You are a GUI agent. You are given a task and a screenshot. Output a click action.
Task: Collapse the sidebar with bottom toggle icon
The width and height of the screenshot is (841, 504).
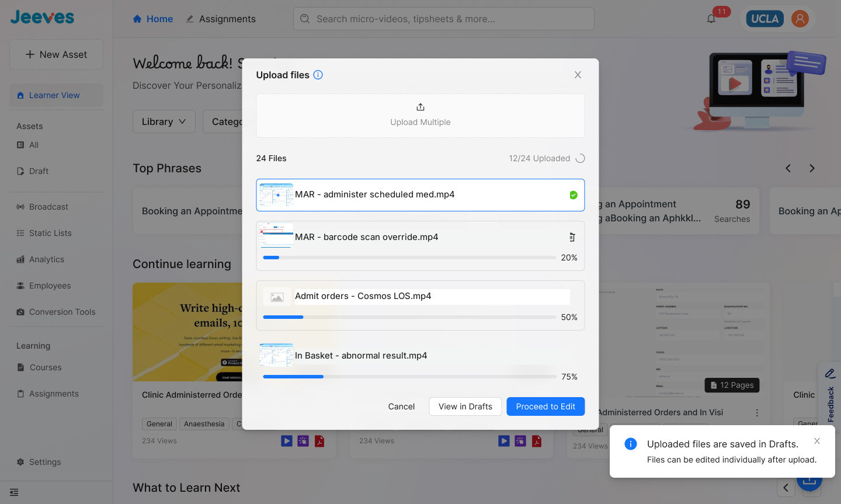(x=14, y=492)
